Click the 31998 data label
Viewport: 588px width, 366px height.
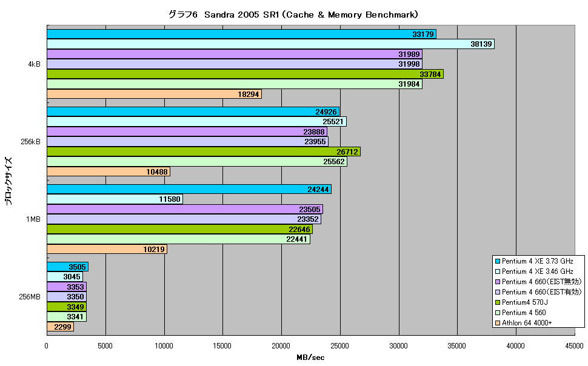point(409,64)
